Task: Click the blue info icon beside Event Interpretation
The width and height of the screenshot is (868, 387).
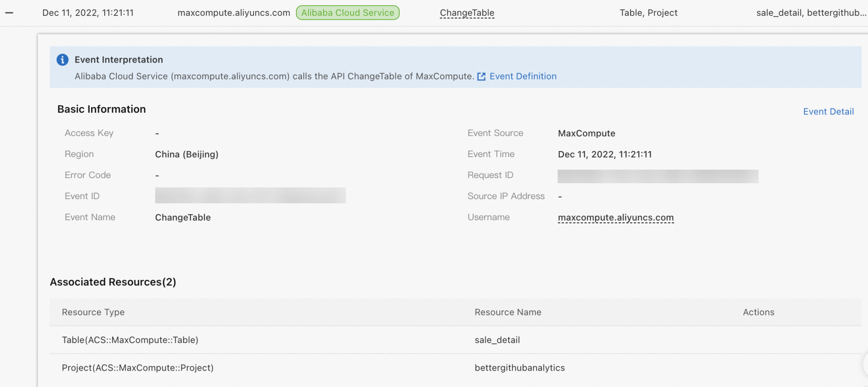Action: 62,60
